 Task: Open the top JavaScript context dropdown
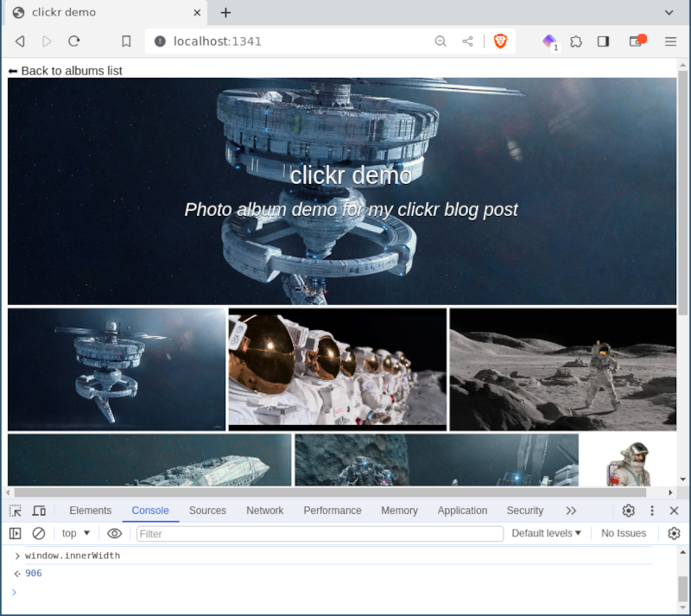pyautogui.click(x=76, y=534)
